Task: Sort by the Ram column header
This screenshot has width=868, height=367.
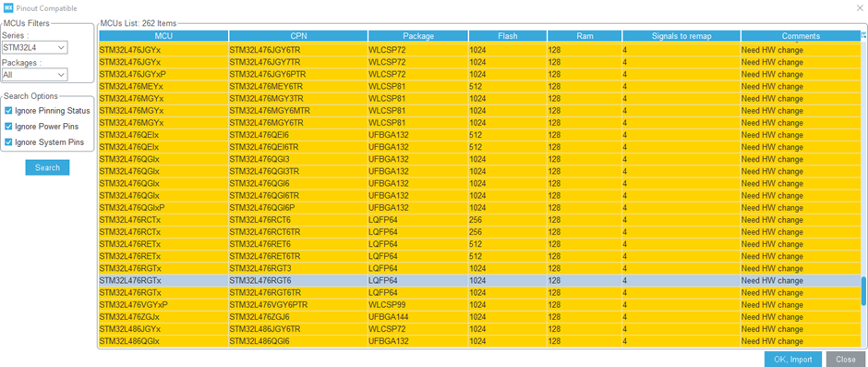Action: tap(585, 36)
